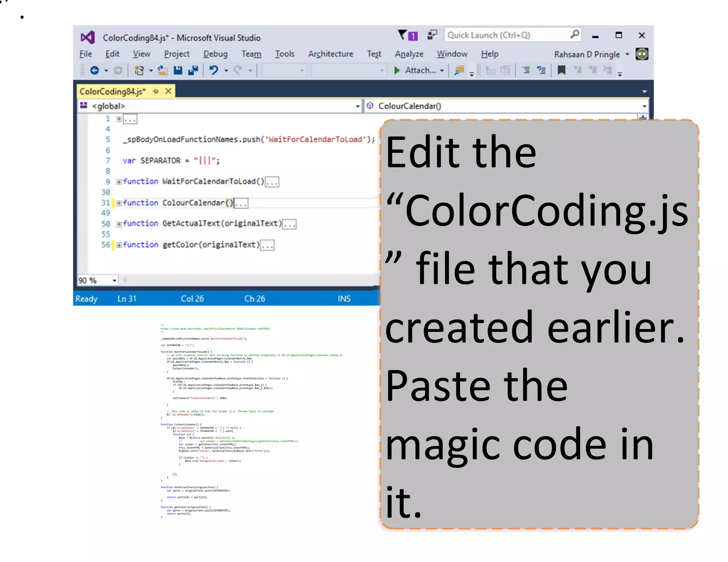Click the Next Bookmark icon
The width and height of the screenshot is (728, 562).
coord(593,70)
